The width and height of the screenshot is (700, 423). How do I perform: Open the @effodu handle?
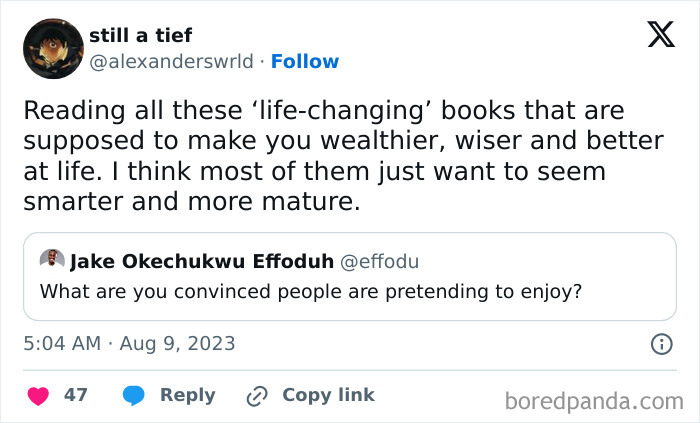point(379,261)
